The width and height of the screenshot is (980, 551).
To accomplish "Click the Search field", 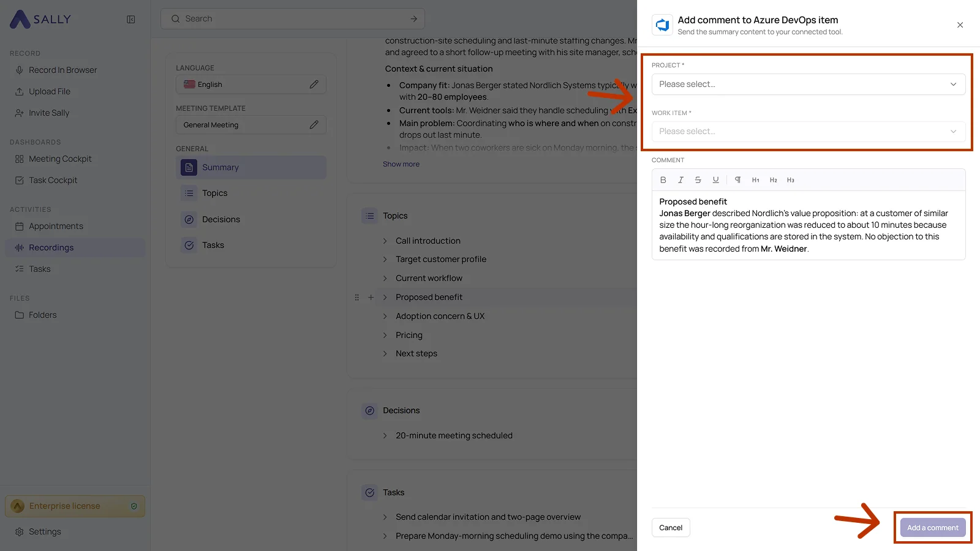I will coord(293,19).
